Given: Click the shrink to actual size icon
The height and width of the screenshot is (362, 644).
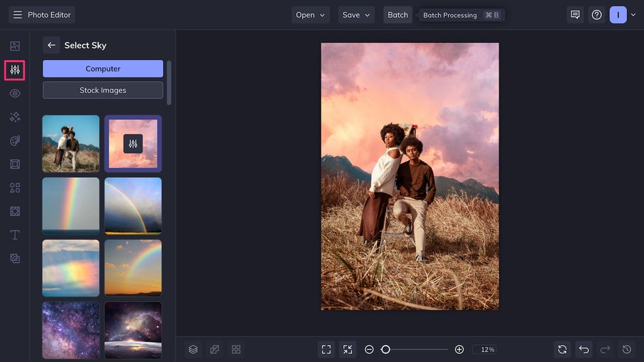Looking at the screenshot, I should 347,349.
